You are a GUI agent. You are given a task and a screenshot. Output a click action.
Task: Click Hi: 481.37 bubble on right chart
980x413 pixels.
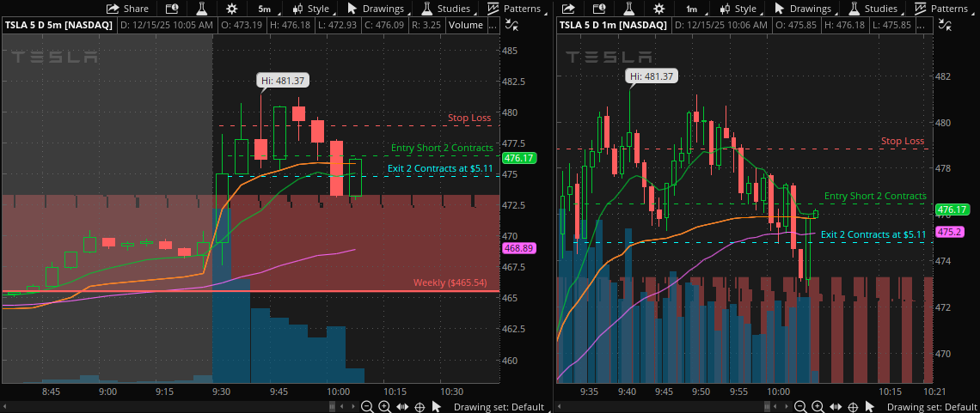pos(651,76)
